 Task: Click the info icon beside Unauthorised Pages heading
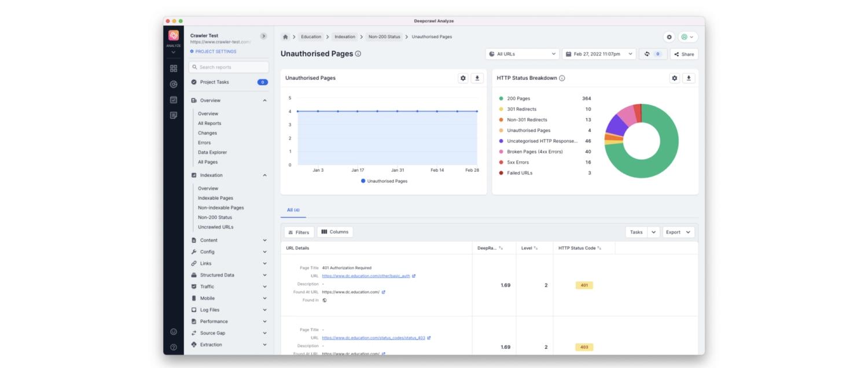point(358,54)
